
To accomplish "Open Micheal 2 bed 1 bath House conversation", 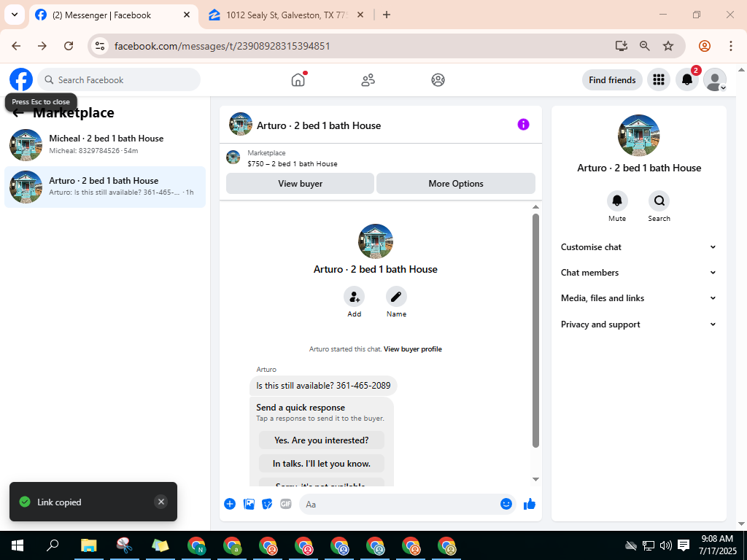I will 105,144.
